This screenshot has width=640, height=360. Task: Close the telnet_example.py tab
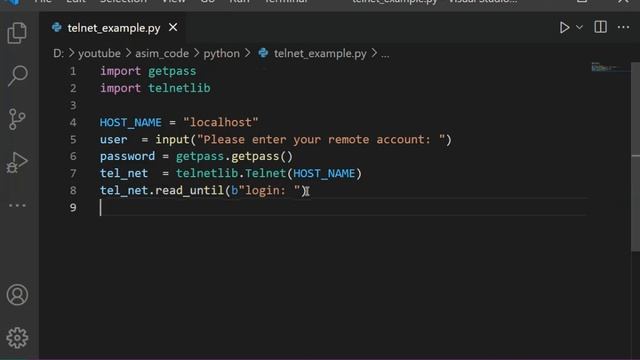173,27
